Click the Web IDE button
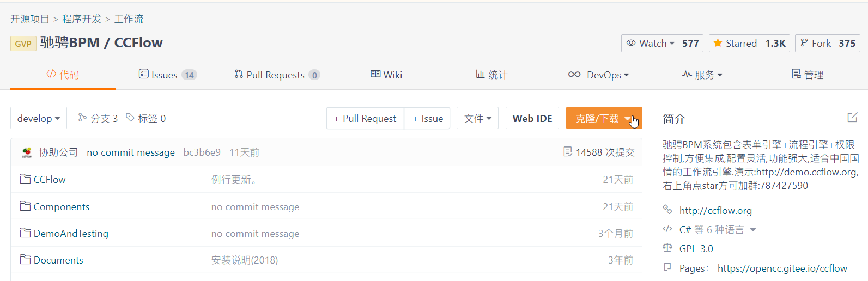The width and height of the screenshot is (868, 281). [532, 118]
